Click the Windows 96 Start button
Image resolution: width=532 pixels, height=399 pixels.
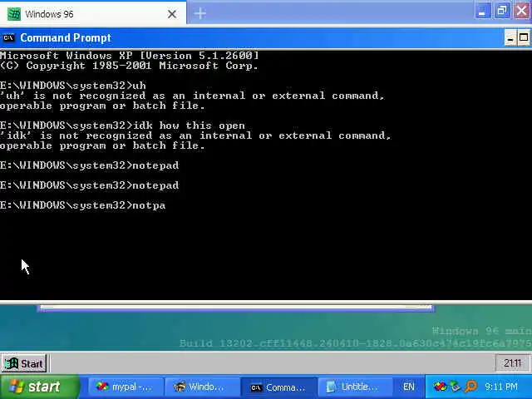click(24, 363)
